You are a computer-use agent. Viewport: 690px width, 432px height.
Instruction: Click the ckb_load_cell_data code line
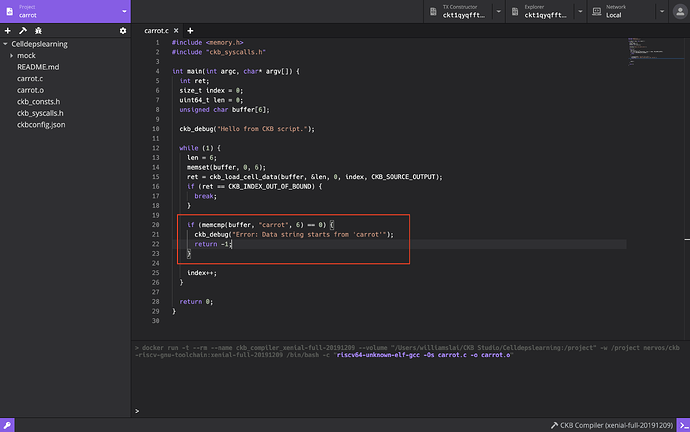[314, 177]
